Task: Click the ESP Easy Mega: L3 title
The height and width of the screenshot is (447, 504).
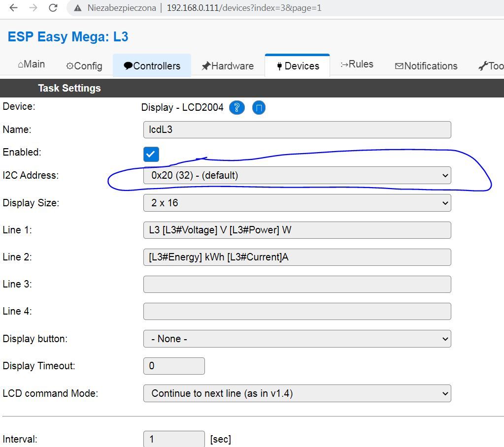Action: point(68,36)
